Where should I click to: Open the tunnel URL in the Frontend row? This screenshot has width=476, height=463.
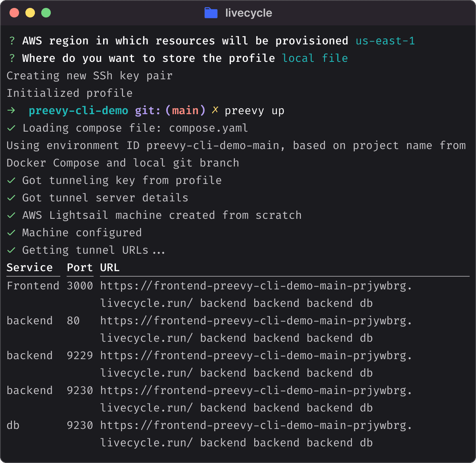pyautogui.click(x=256, y=295)
